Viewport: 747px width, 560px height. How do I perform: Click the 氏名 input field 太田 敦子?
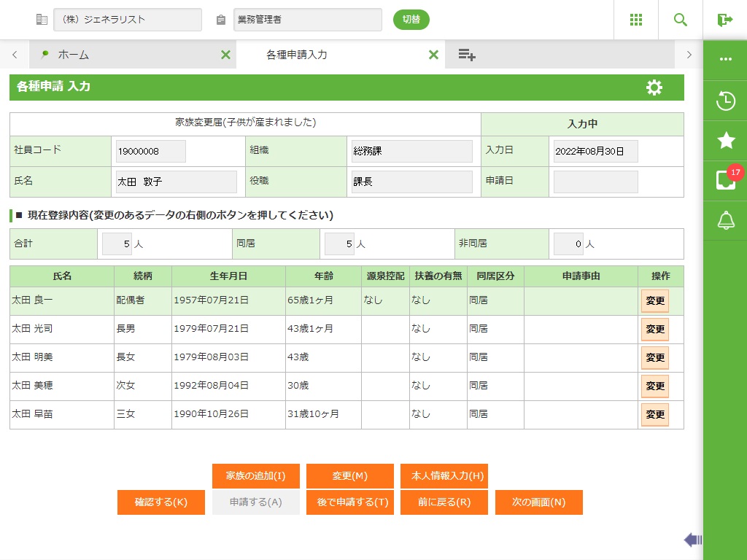pos(176,182)
